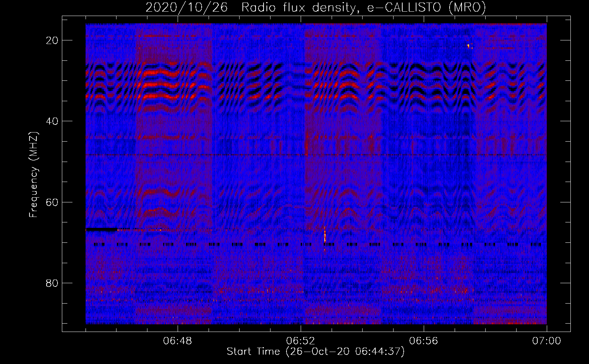Click the 40 MHz frequency tick label
589x364 pixels.
[x=52, y=121]
